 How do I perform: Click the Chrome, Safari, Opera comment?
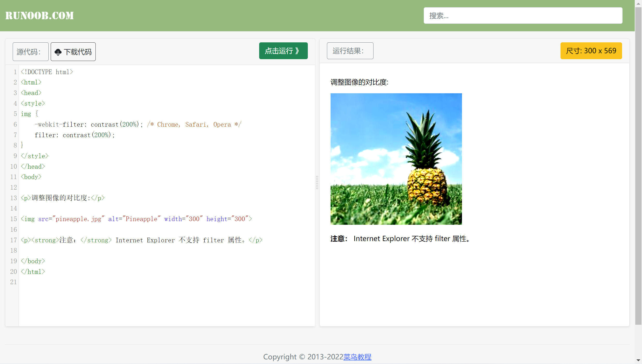(x=194, y=124)
